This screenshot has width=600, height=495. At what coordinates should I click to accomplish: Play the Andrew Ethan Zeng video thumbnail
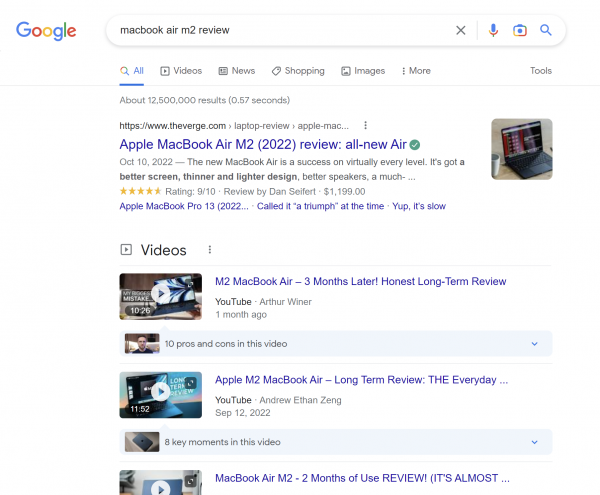pyautogui.click(x=161, y=395)
